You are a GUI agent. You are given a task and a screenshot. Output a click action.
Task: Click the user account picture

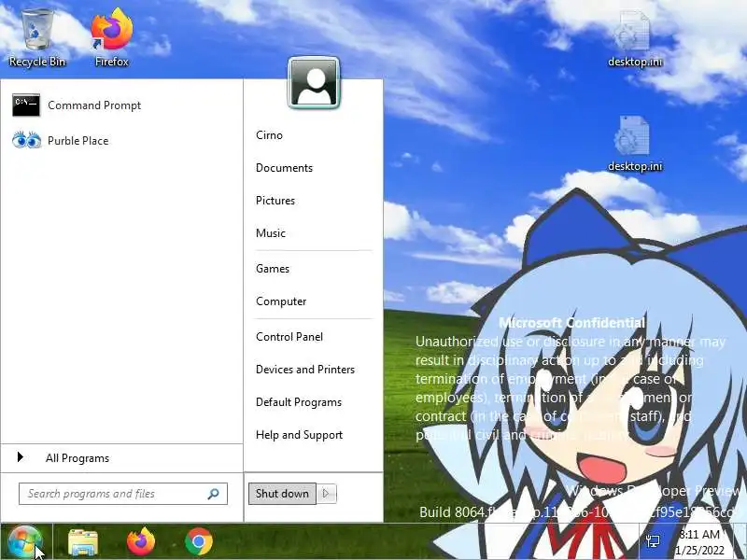coord(314,83)
